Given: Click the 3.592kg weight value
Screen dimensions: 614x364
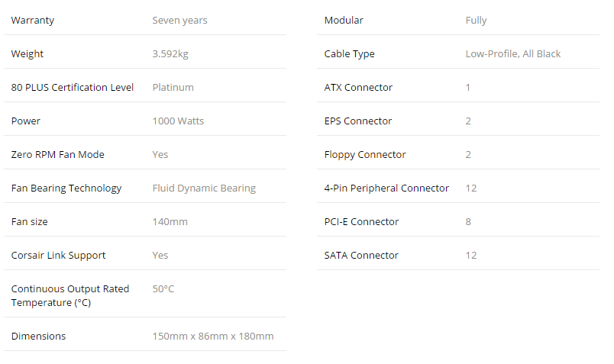Looking at the screenshot, I should point(170,54).
